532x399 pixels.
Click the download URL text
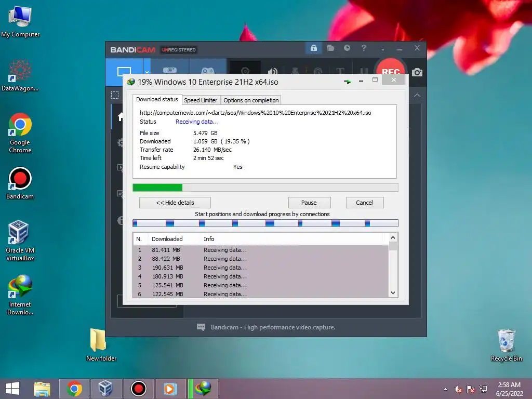(256, 113)
